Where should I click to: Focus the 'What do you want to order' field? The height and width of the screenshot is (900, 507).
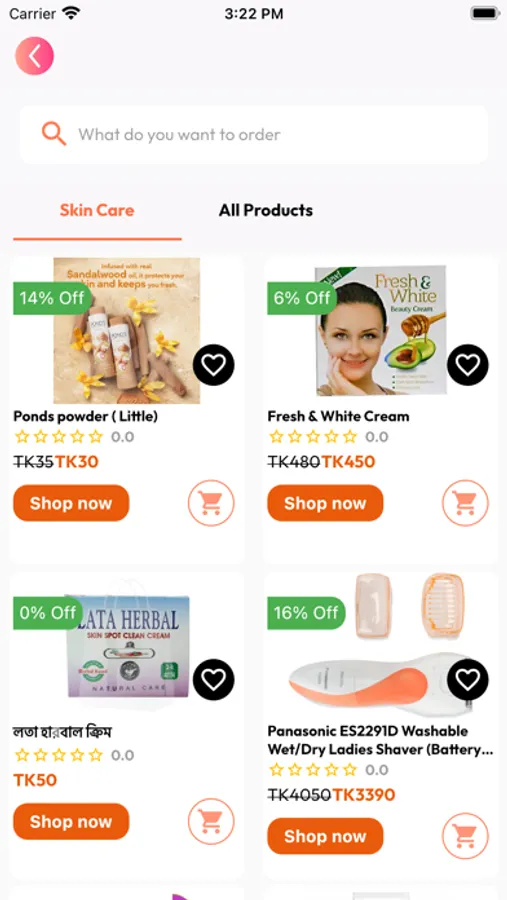(x=254, y=134)
